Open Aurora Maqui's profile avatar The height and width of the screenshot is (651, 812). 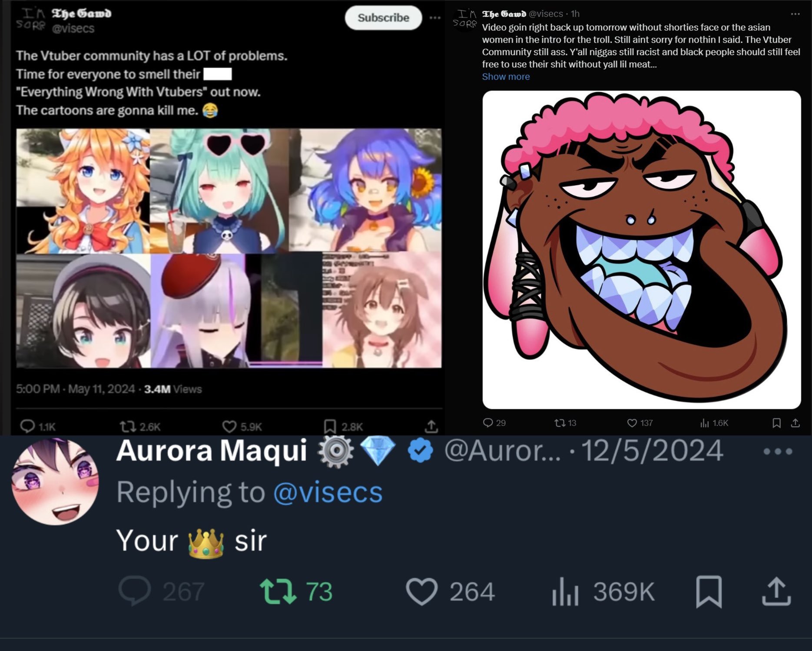point(55,482)
